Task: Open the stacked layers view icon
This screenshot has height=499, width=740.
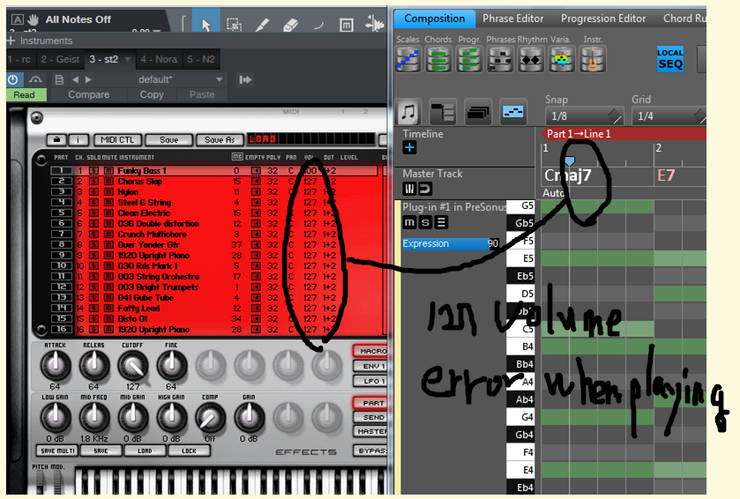Action: 478,112
